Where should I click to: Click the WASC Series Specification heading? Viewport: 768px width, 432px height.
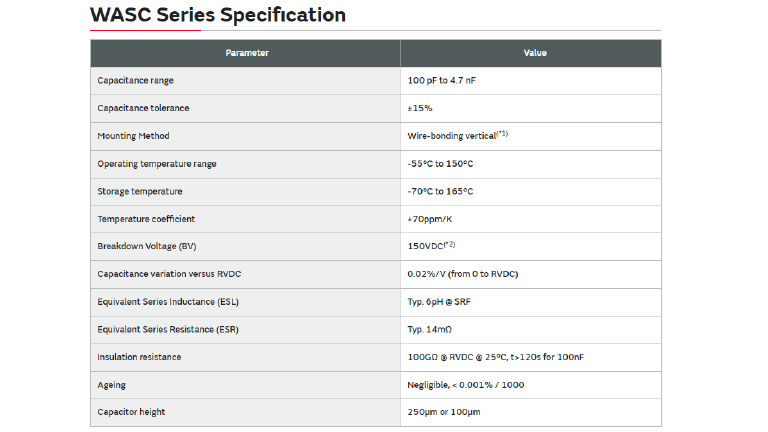click(217, 15)
